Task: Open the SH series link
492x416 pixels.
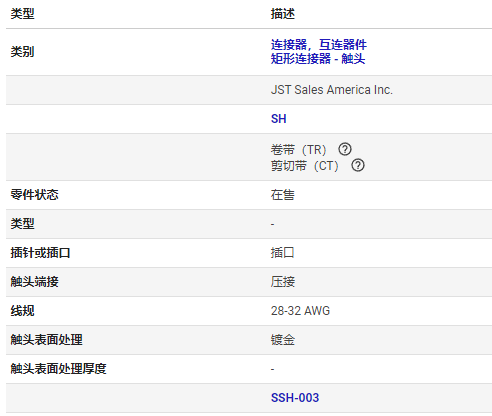Action: 278,119
